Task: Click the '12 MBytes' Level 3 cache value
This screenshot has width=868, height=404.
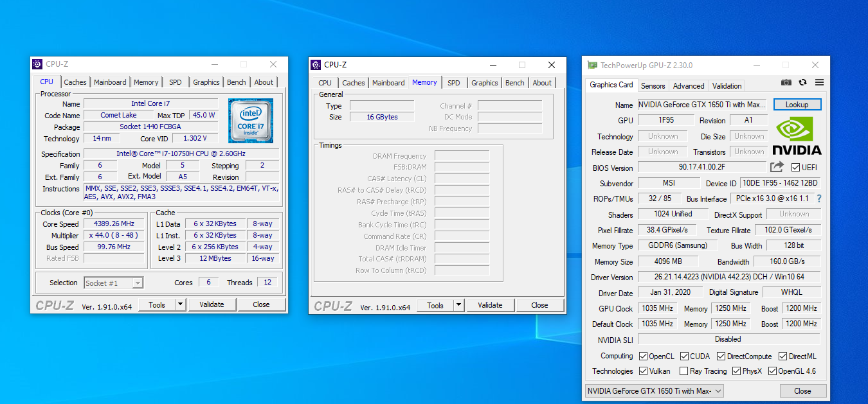Action: [x=215, y=258]
